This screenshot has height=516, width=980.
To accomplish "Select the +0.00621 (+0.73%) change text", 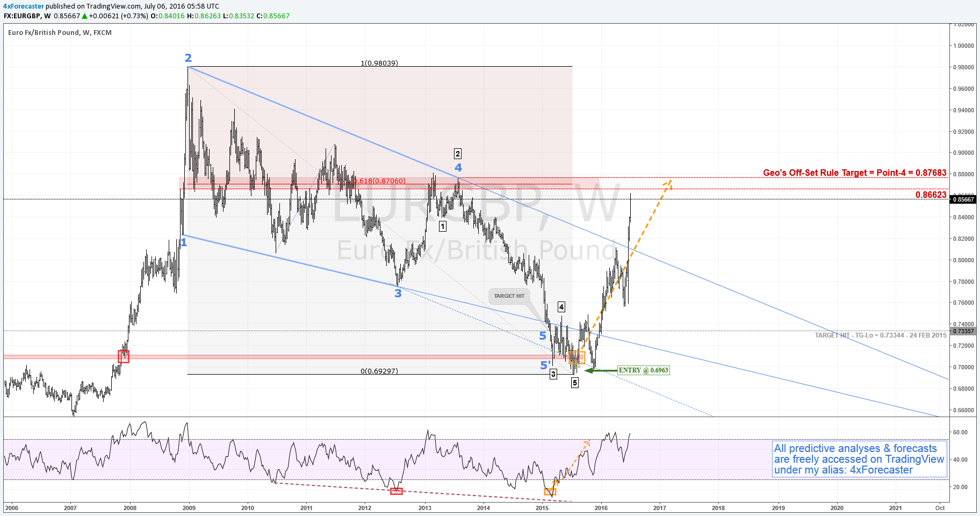I will (118, 16).
